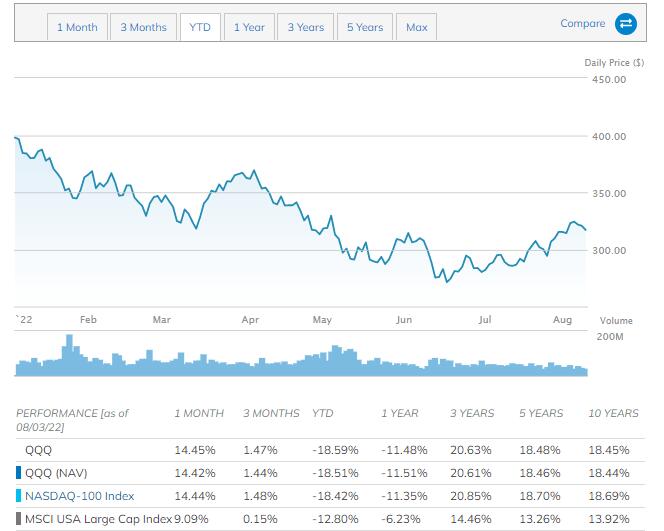The width and height of the screenshot is (664, 531).
Task: Click QQQ 10 years value 18.45%
Action: tap(609, 450)
